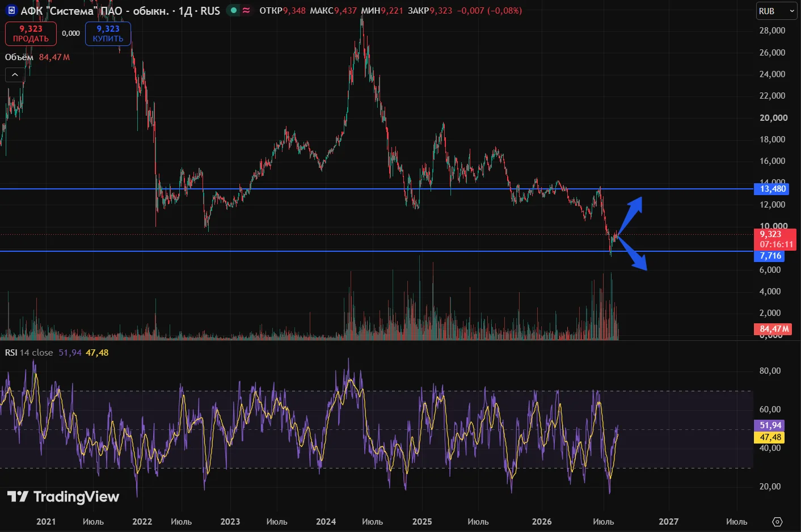This screenshot has width=801, height=532.
Task: Click the 2026 label on time axis
Action: (x=542, y=522)
